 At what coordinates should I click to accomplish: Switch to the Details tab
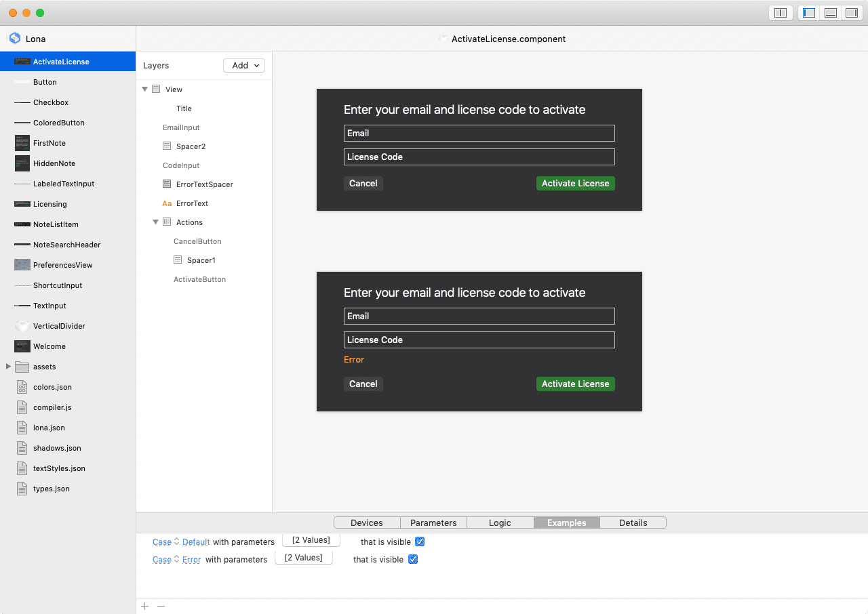pyautogui.click(x=633, y=523)
